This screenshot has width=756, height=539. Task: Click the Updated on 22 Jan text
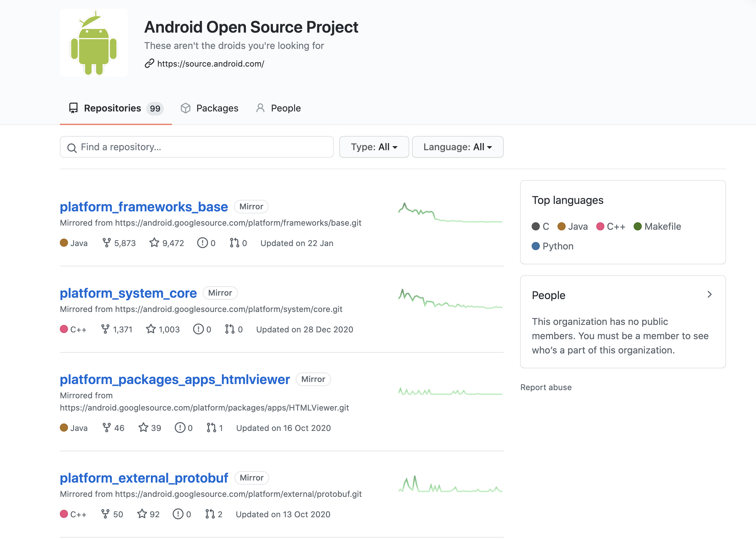pos(297,243)
